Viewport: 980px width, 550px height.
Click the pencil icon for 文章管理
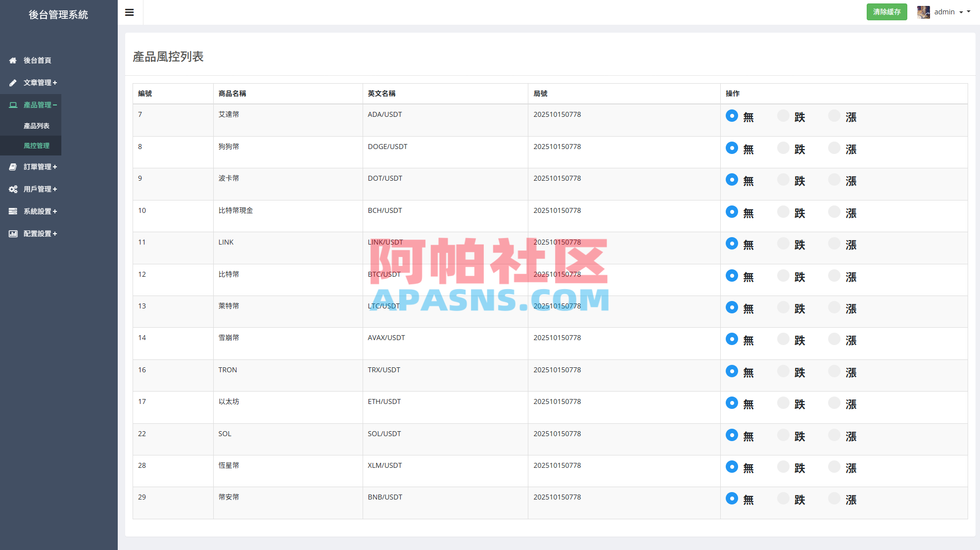(x=12, y=82)
